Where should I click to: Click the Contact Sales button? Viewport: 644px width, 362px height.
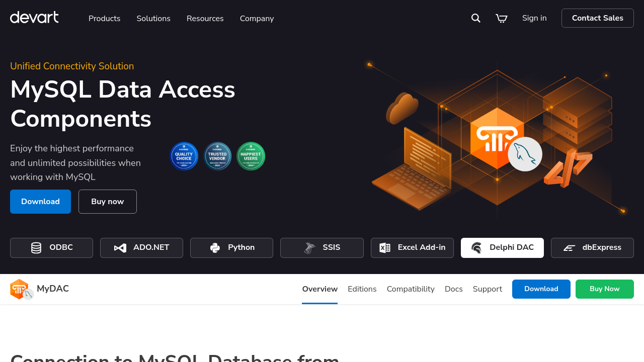point(598,18)
